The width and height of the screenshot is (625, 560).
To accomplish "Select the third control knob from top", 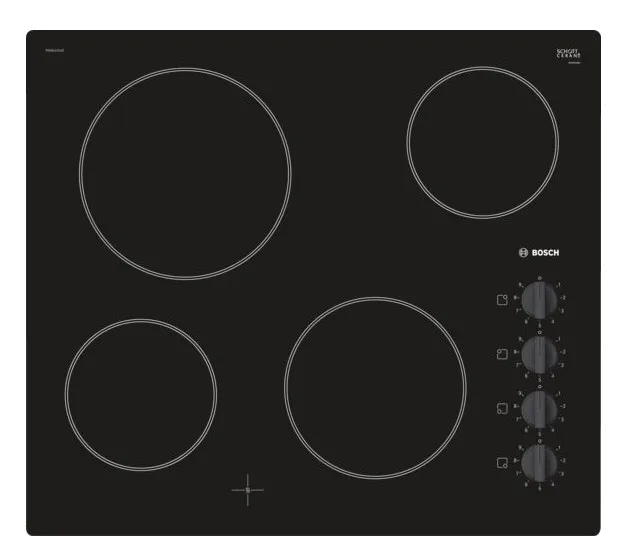I will 539,408.
